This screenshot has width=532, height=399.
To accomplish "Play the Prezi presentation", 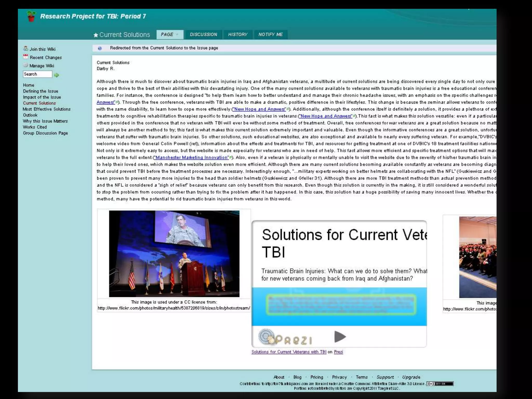I will click(x=340, y=337).
